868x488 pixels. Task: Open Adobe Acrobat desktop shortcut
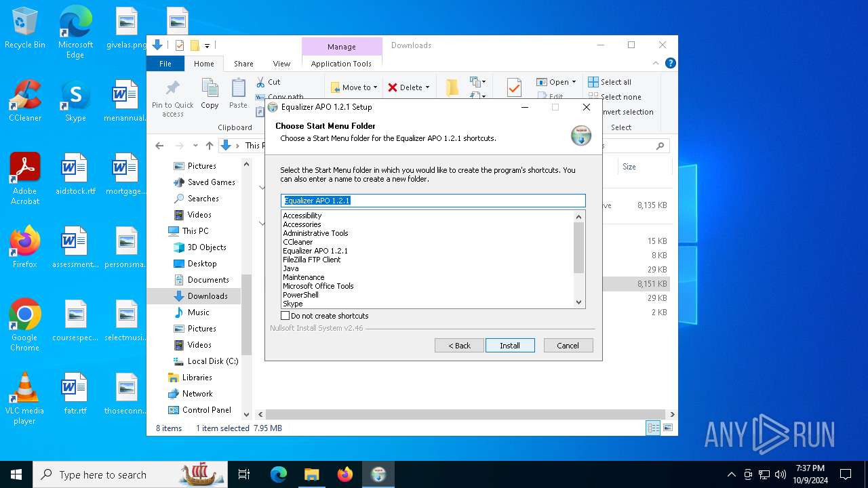coord(25,179)
